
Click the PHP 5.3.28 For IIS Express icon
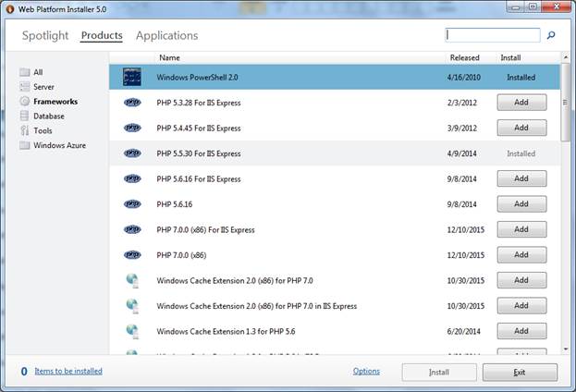(x=132, y=102)
